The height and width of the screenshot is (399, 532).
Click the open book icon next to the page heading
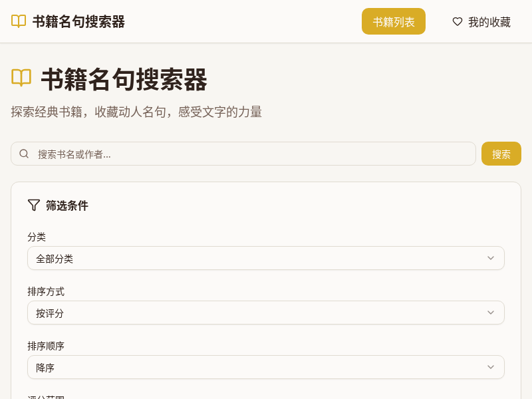20,78
